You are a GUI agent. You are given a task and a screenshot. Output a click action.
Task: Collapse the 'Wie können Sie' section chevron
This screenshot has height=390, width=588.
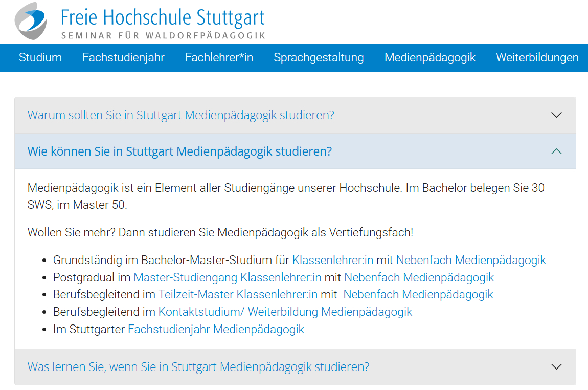(x=557, y=151)
